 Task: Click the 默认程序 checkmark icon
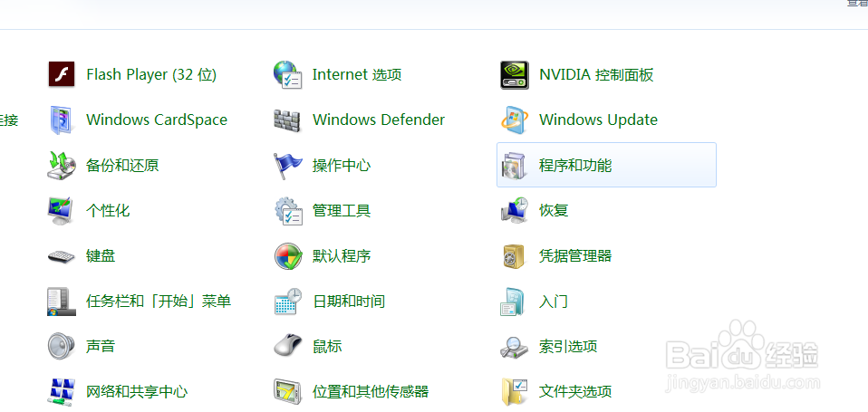point(288,256)
